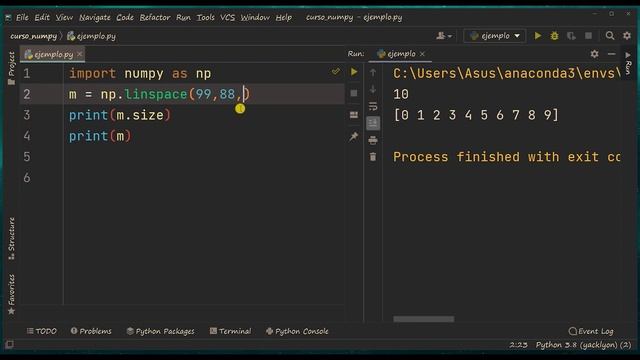Open the Tools menu
The image size is (640, 360).
[x=205, y=18]
